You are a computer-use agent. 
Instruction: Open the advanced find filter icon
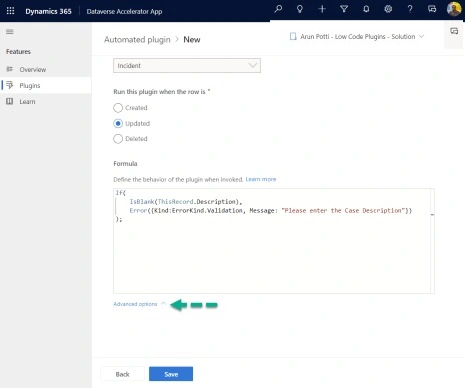click(x=344, y=9)
